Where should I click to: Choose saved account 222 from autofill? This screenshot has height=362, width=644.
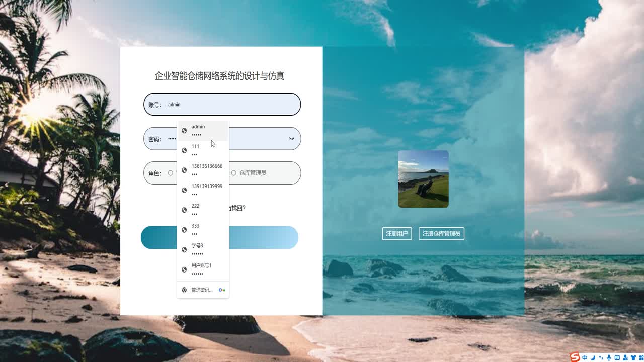coord(203,210)
